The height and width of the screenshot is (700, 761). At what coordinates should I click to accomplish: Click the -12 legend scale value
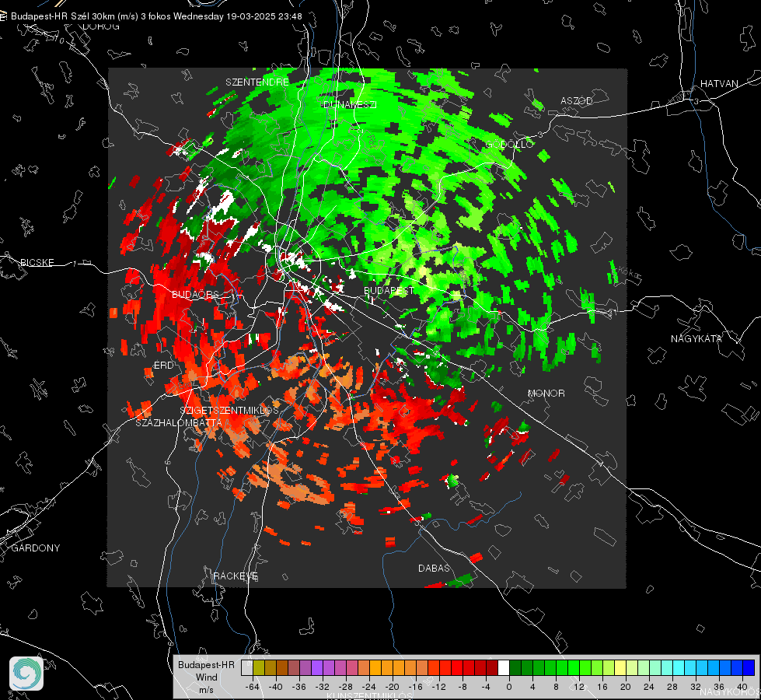(438, 687)
